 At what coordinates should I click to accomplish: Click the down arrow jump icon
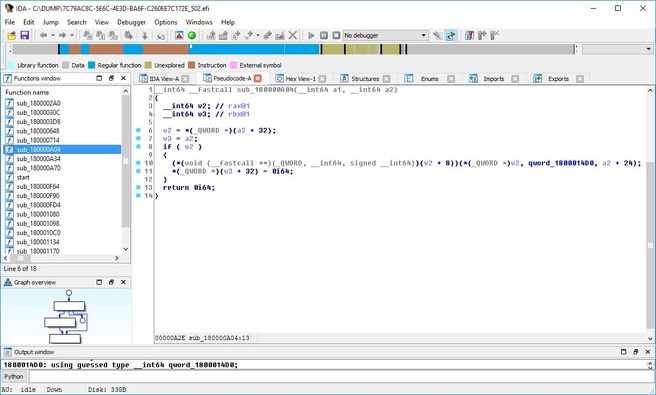145,36
